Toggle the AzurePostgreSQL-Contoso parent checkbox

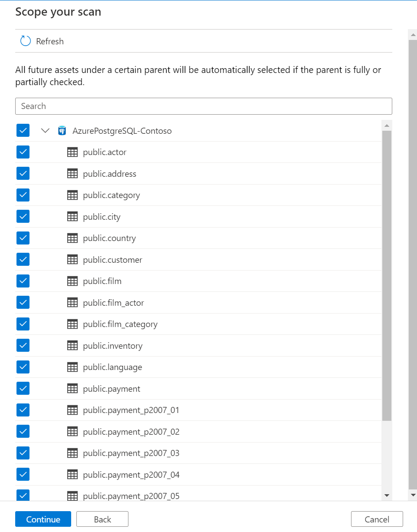[x=23, y=131]
